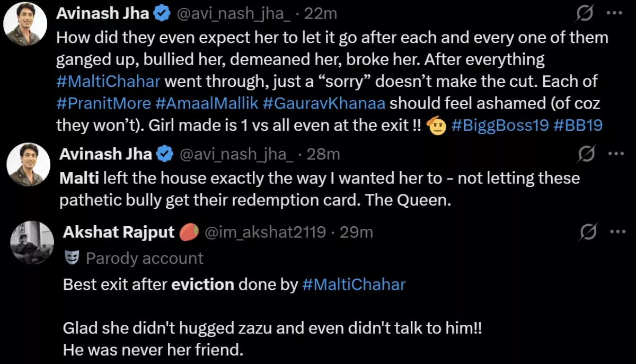Click Grok icon on Akshat Rajput tweet
This screenshot has width=636, height=364.
pos(588,232)
